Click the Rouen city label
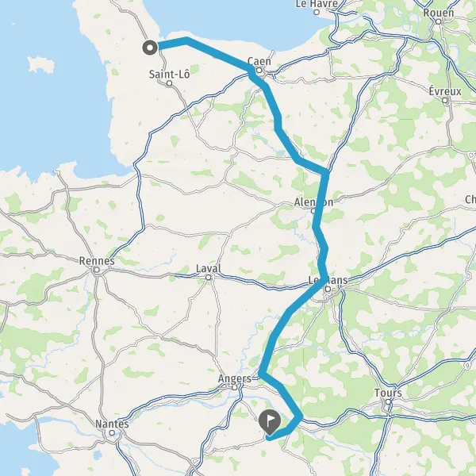The width and height of the screenshot is (476, 476). click(x=439, y=13)
